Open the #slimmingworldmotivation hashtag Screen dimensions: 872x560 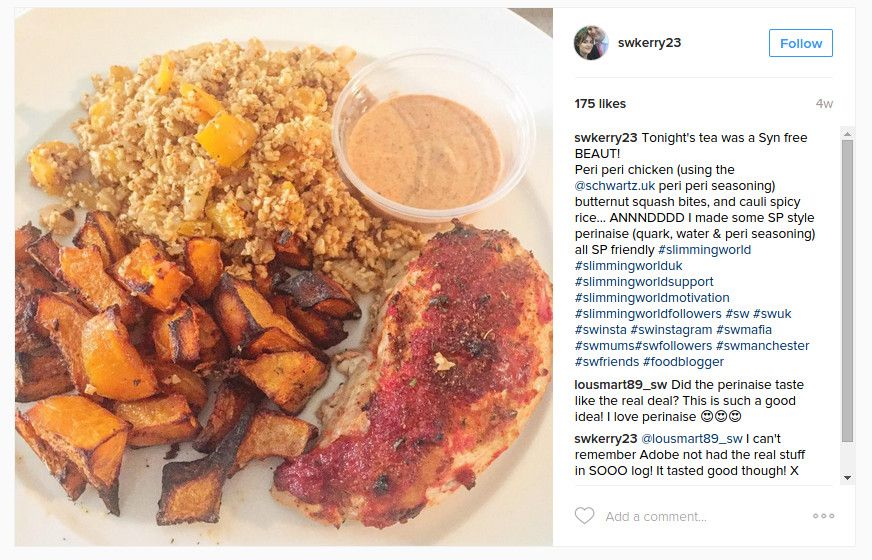(x=652, y=298)
